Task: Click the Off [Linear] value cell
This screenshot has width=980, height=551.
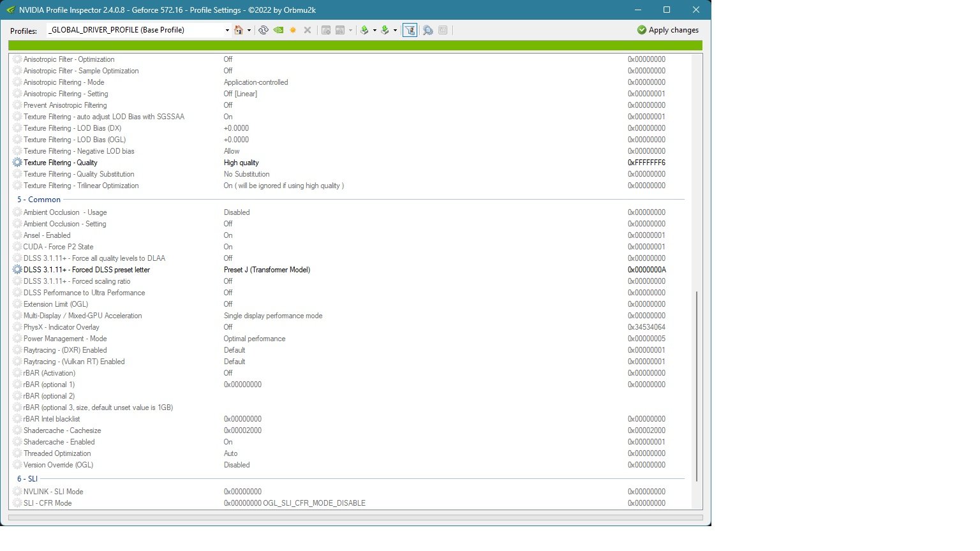Action: click(241, 94)
